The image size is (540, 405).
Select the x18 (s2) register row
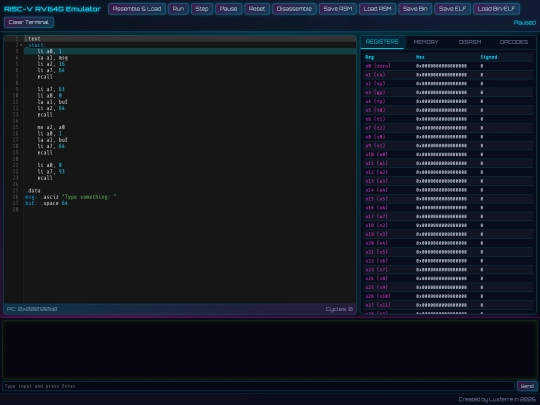tap(448, 225)
